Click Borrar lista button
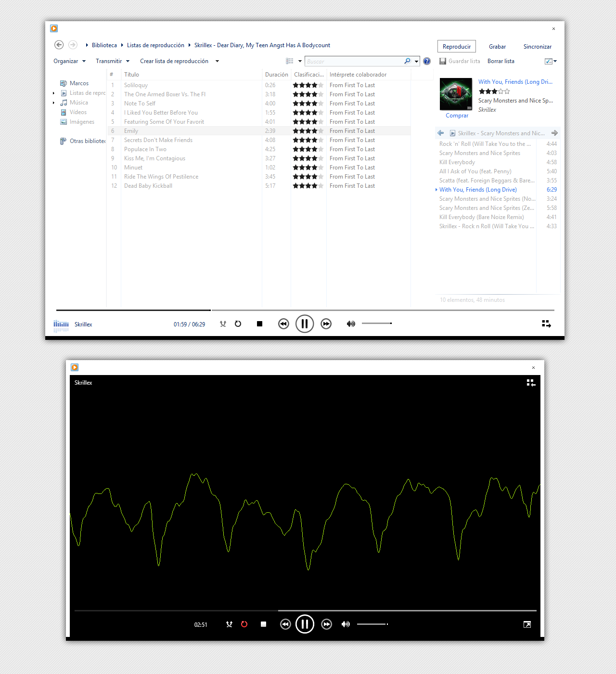 pyautogui.click(x=501, y=61)
